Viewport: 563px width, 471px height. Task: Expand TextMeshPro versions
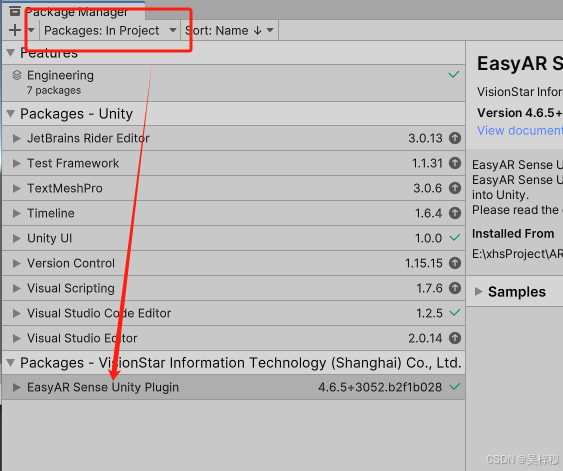pos(17,188)
